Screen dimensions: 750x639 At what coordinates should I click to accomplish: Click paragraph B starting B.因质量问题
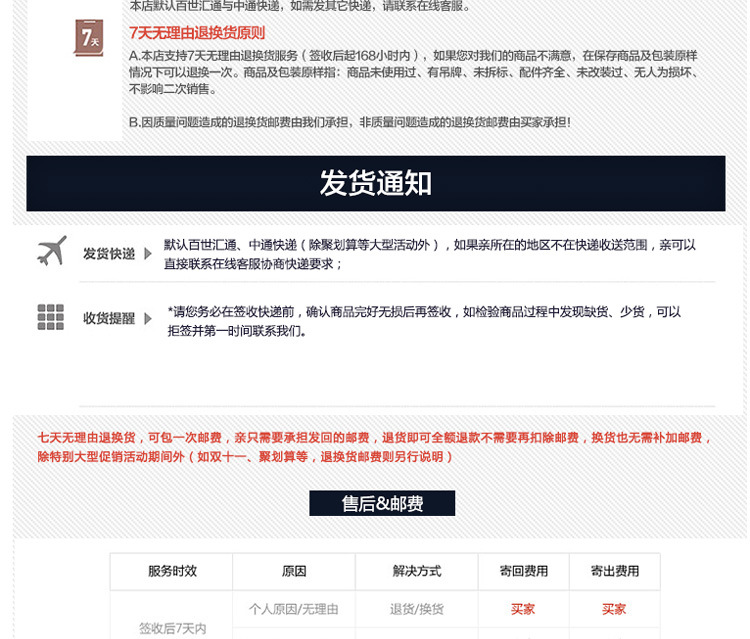[x=350, y=122]
